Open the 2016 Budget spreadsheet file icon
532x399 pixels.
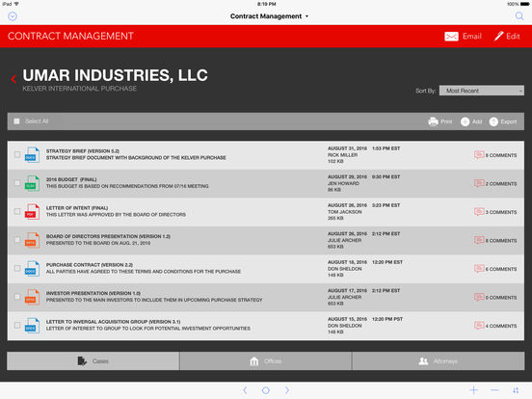[32, 183]
